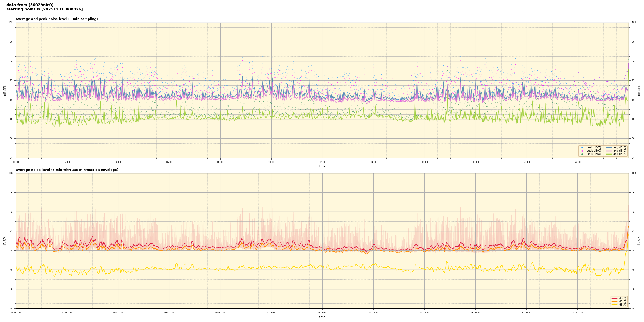
Task: Click upper chart's left 'dB SPL' axis label
Action: coord(5,90)
